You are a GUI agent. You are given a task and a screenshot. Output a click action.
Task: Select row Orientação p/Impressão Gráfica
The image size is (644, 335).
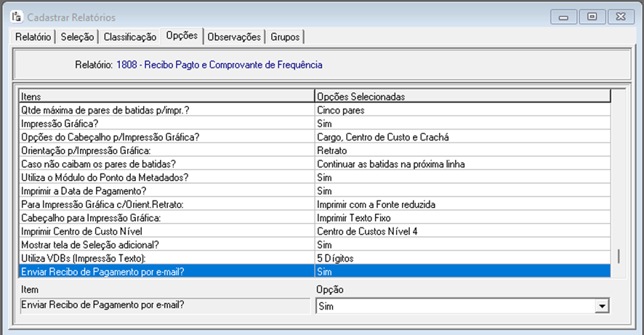click(166, 150)
